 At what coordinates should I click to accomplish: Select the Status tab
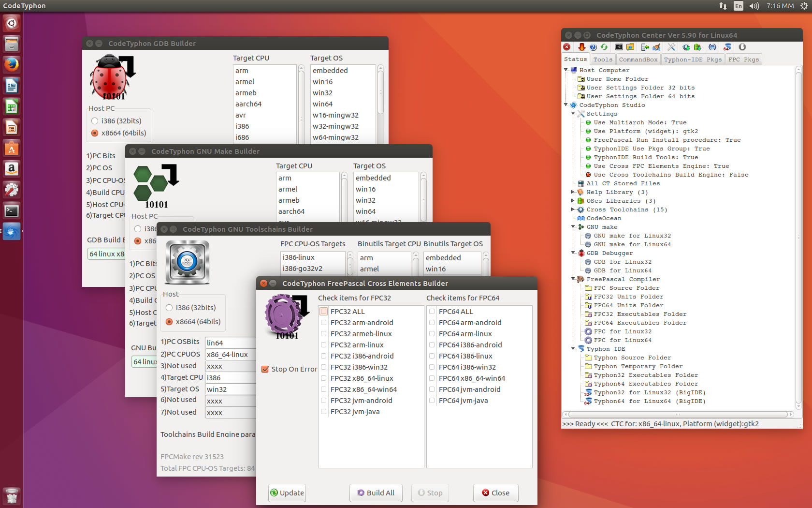575,59
